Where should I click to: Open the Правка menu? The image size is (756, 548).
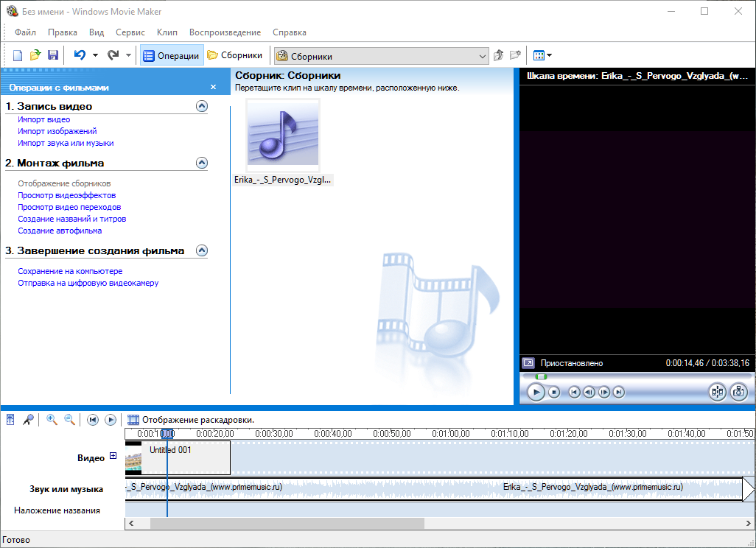(62, 32)
